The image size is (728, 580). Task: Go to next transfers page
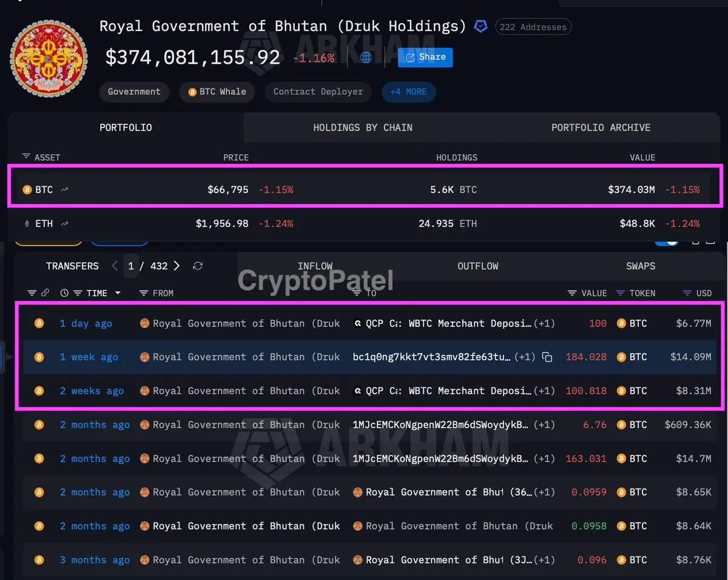point(177,266)
